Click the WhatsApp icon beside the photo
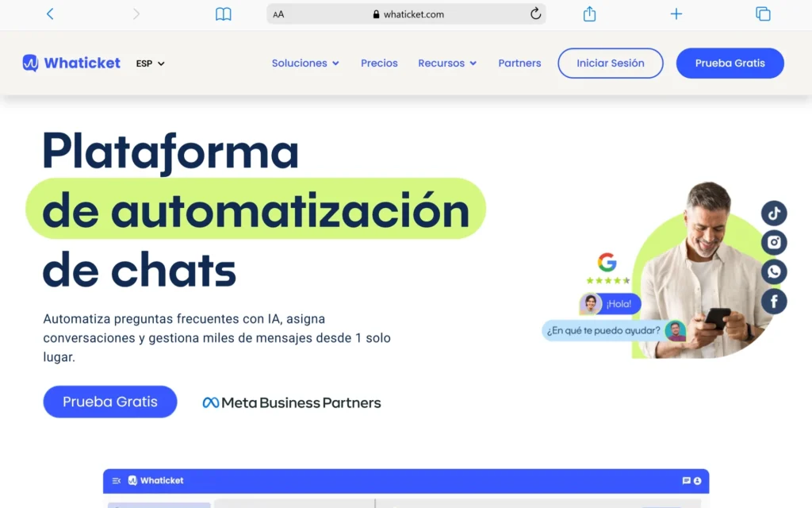Viewport: 812px width, 508px height. [774, 271]
